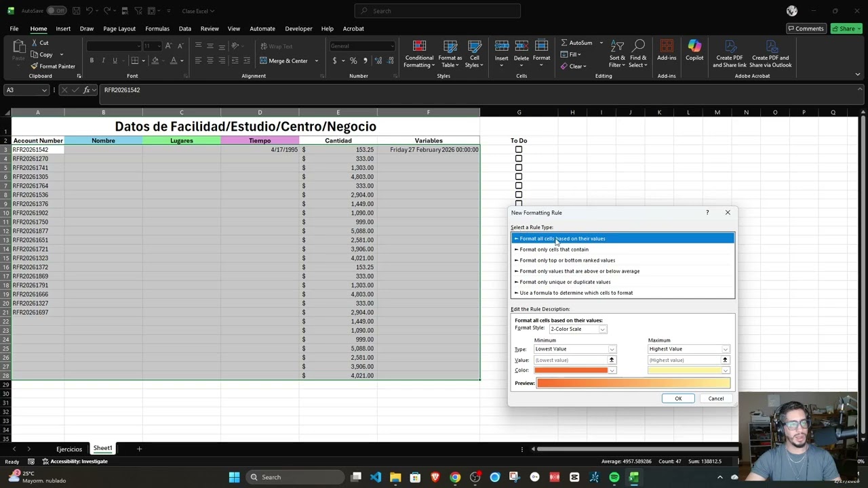The width and height of the screenshot is (868, 488).
Task: Toggle Italic in the Font group
Action: pyautogui.click(x=103, y=60)
